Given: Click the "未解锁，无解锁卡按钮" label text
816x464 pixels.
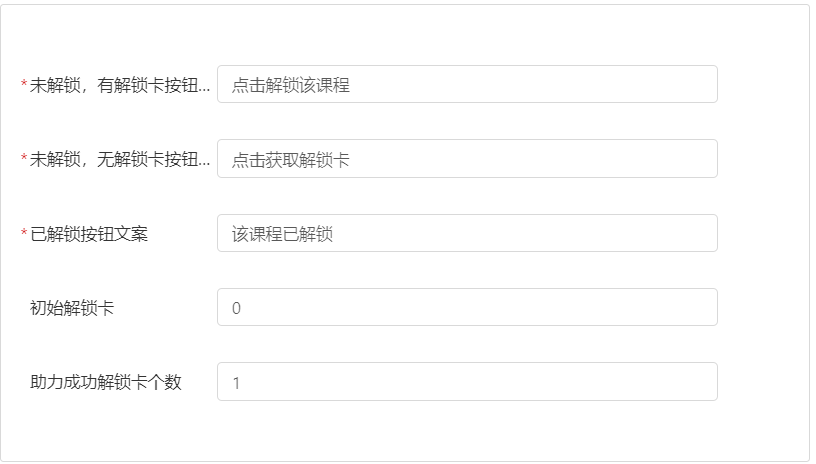Looking at the screenshot, I should (115, 160).
